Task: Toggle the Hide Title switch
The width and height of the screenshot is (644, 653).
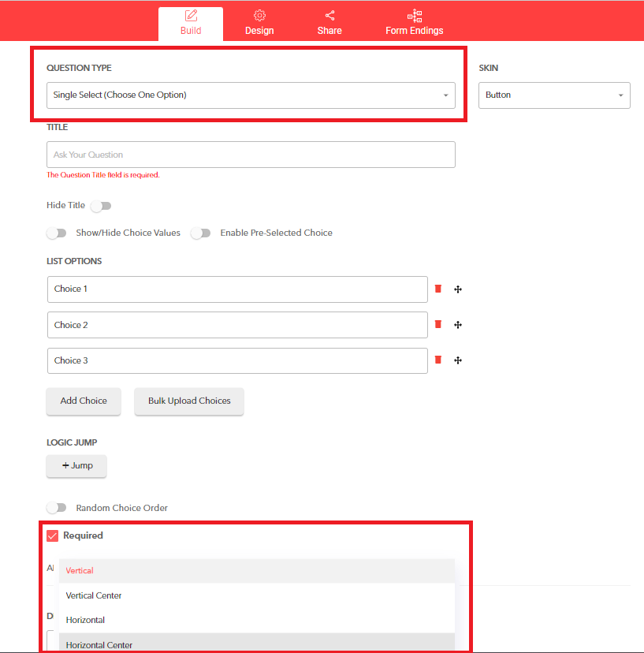Action: [x=101, y=206]
